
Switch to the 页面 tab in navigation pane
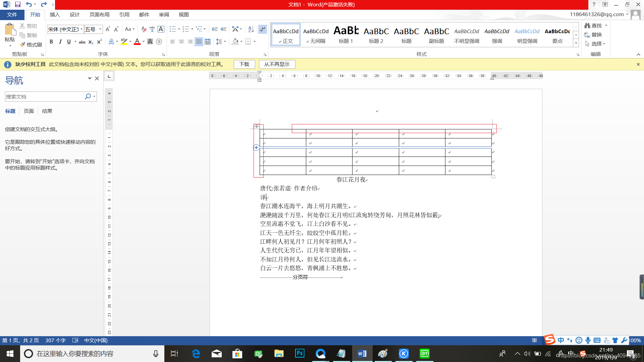point(29,111)
